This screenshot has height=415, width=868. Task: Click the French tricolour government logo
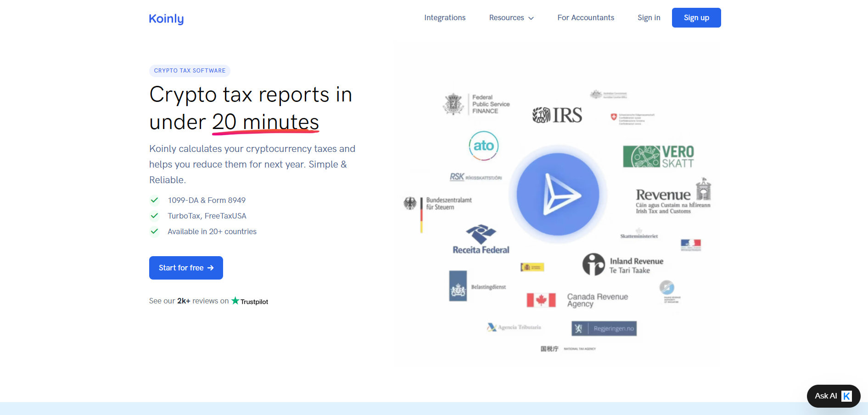pyautogui.click(x=691, y=245)
